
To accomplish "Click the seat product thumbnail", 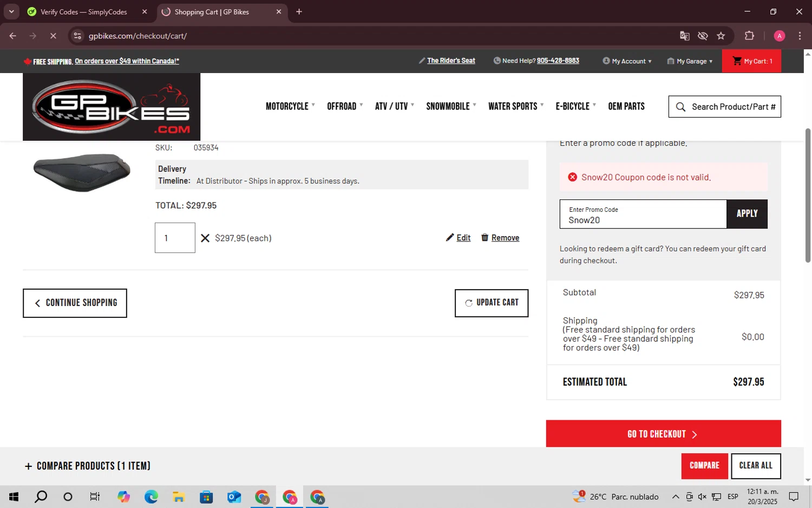I will [x=82, y=172].
